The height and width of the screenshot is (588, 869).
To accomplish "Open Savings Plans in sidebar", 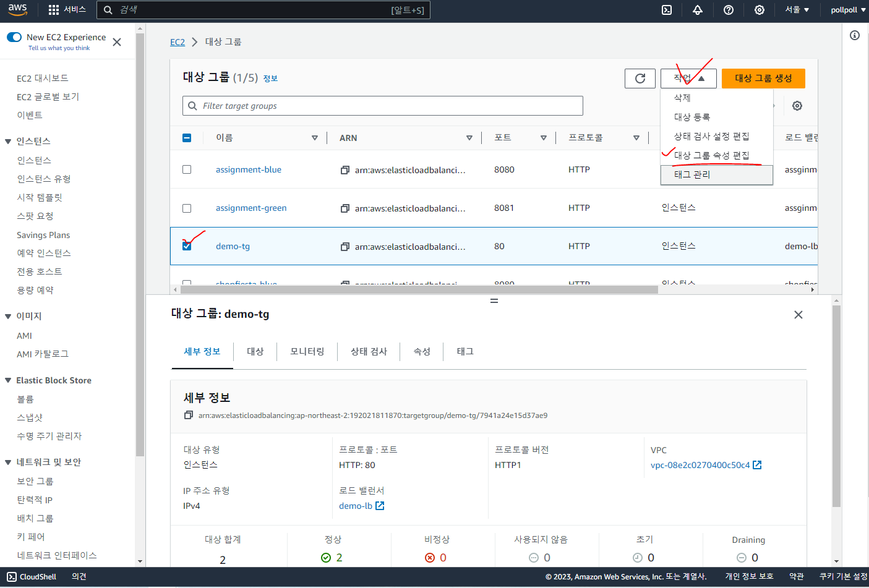I will [x=43, y=235].
